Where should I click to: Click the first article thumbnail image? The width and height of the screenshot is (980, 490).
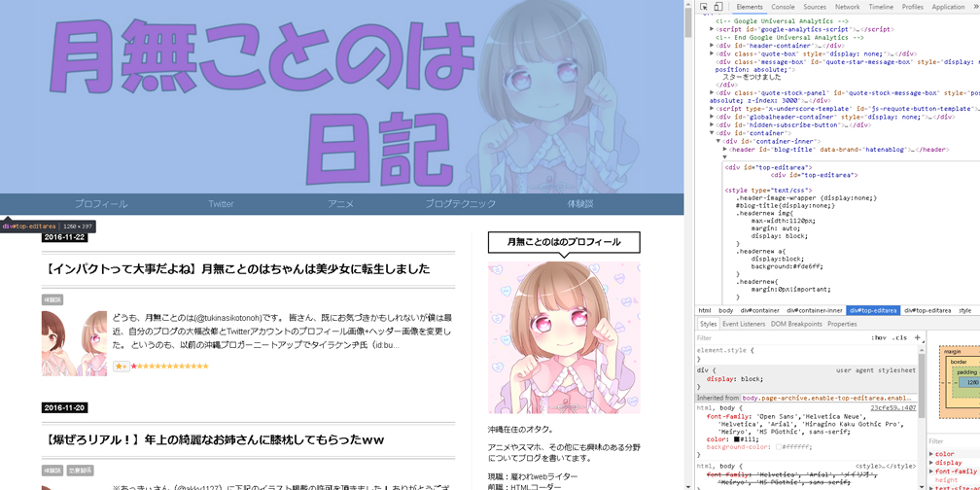click(x=74, y=343)
